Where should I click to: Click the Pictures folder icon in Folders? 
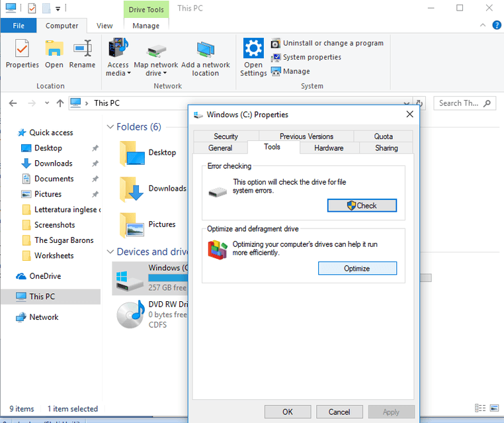[132, 225]
